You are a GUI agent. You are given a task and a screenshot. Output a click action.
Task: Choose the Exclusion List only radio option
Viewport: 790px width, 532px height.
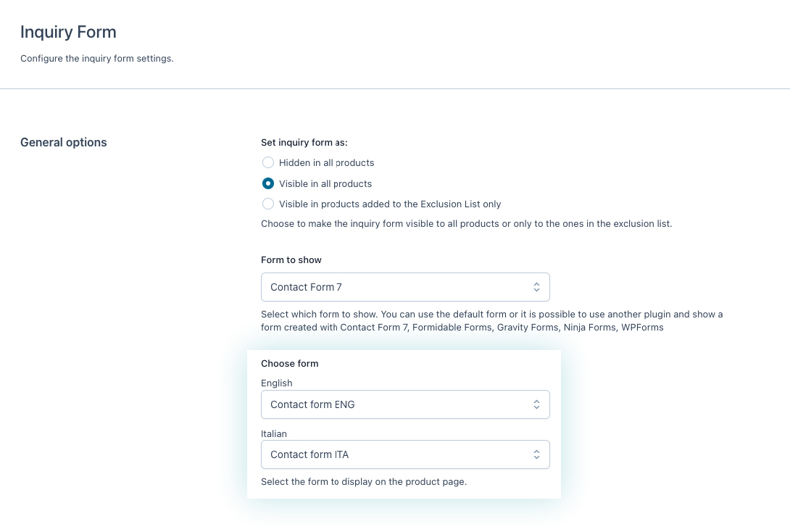268,204
